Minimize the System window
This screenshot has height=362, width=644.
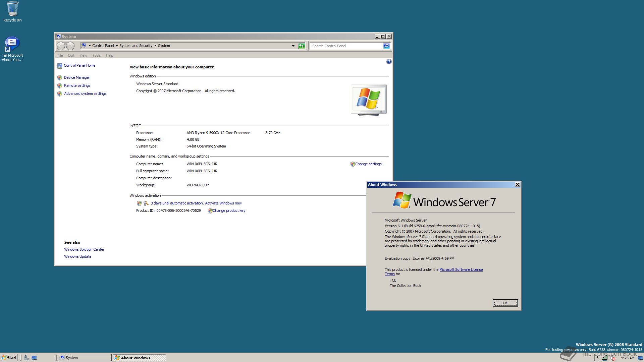[377, 36]
